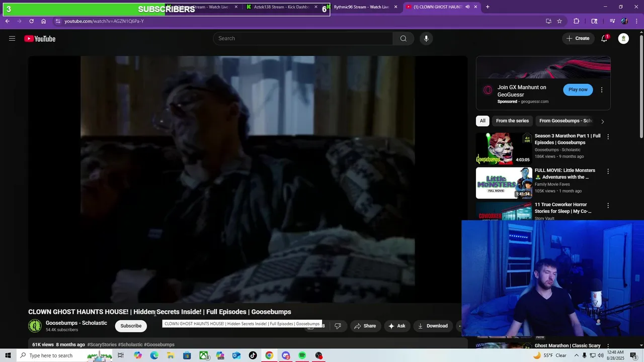
Task: Open the #ScaryStories hashtag
Action: (x=102, y=345)
